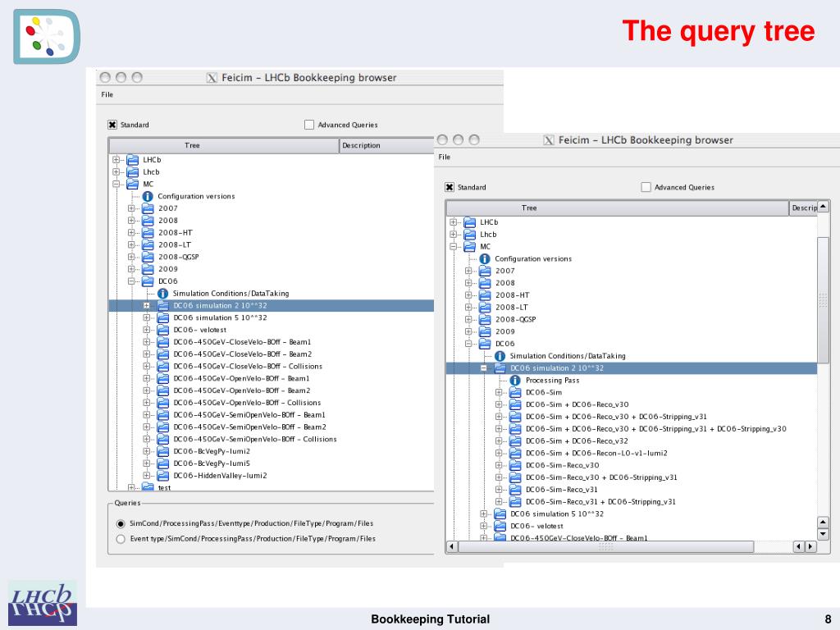This screenshot has width=840, height=630.
Task: Click the test folder icon
Action: pyautogui.click(x=145, y=487)
